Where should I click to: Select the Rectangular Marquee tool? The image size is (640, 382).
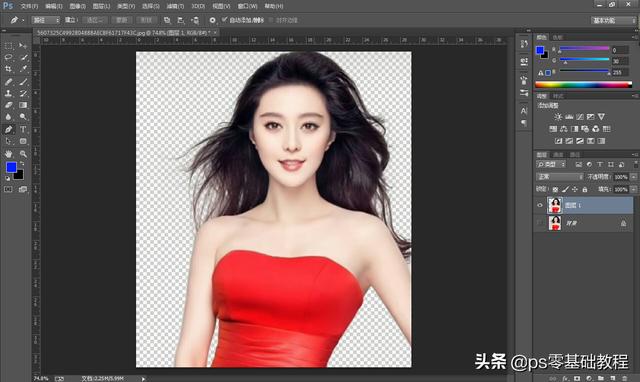pos(8,46)
